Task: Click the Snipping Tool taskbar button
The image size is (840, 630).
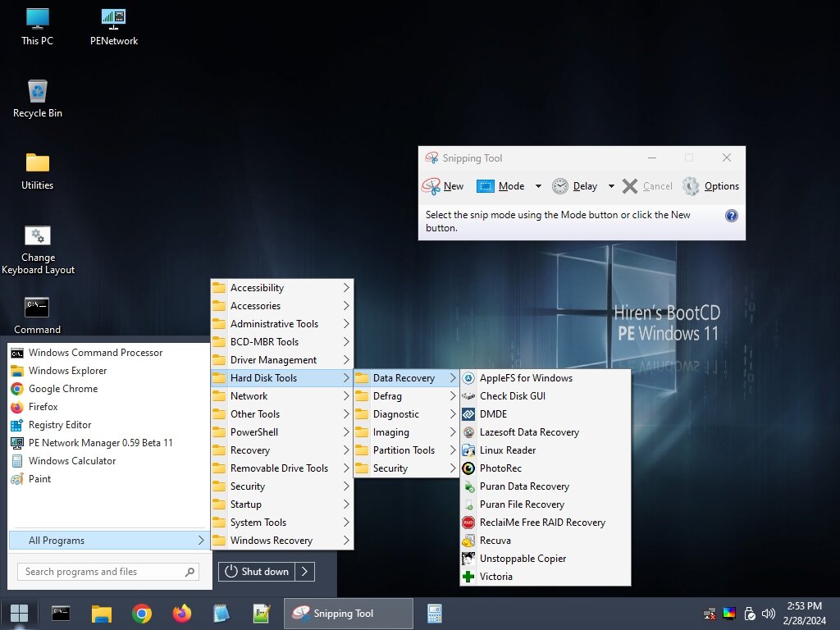Action: 348,614
